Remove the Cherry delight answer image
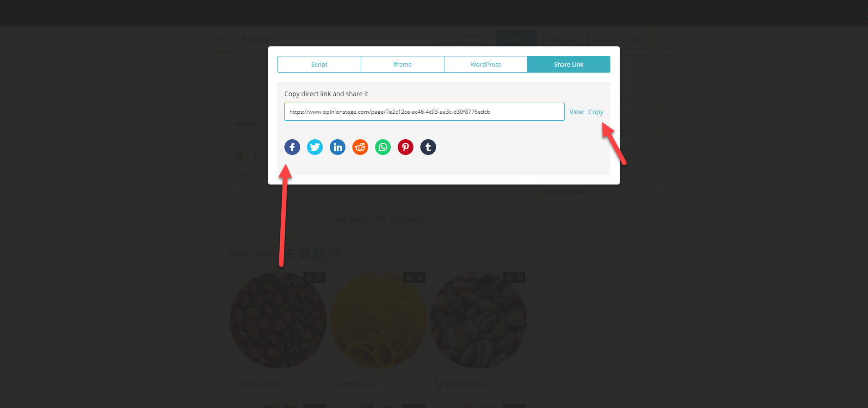The height and width of the screenshot is (408, 868). click(x=320, y=278)
